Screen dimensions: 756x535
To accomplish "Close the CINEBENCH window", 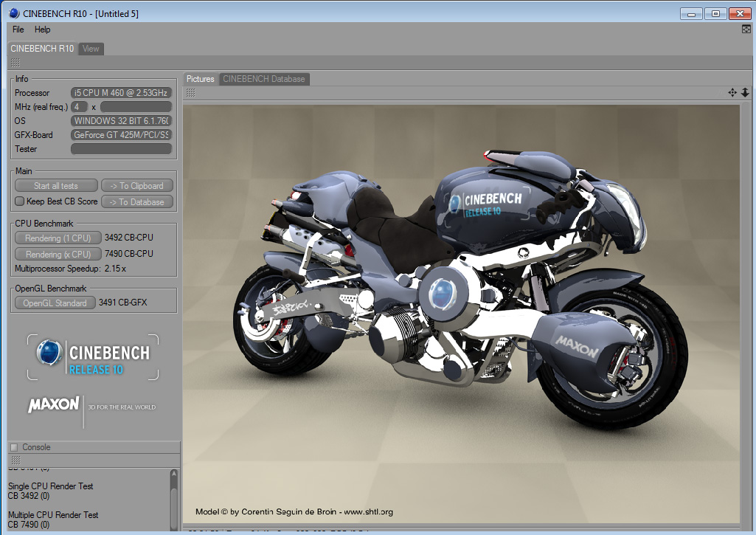I will 740,13.
